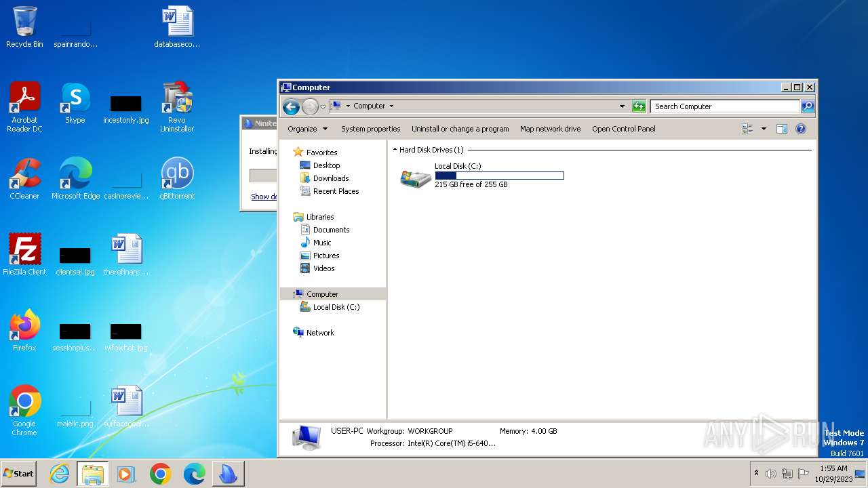Screen dimensions: 868x488
Task: Open qBittorrent desktop shortcut
Action: [177, 179]
